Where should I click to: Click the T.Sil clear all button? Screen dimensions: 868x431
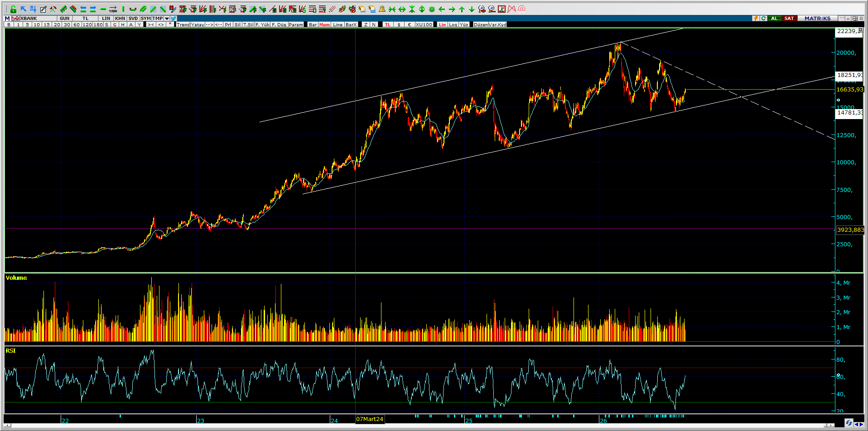tap(248, 24)
